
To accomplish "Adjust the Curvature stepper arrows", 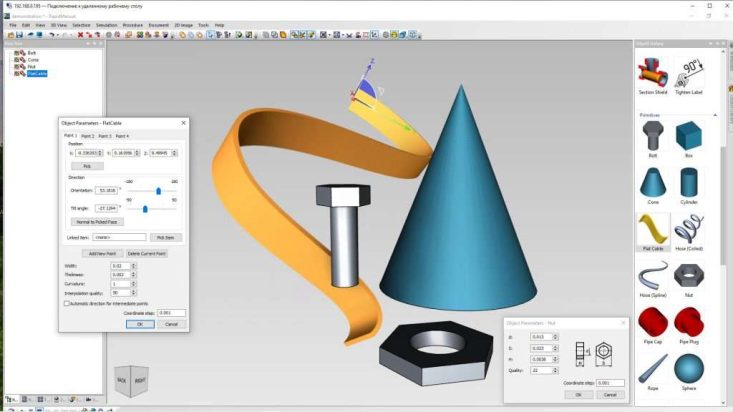I will [x=134, y=284].
